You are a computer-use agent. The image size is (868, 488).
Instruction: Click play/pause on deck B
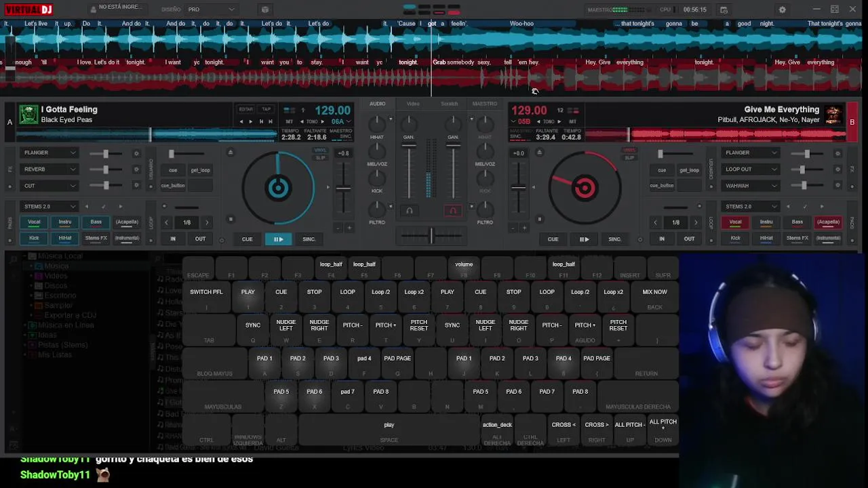[584, 239]
